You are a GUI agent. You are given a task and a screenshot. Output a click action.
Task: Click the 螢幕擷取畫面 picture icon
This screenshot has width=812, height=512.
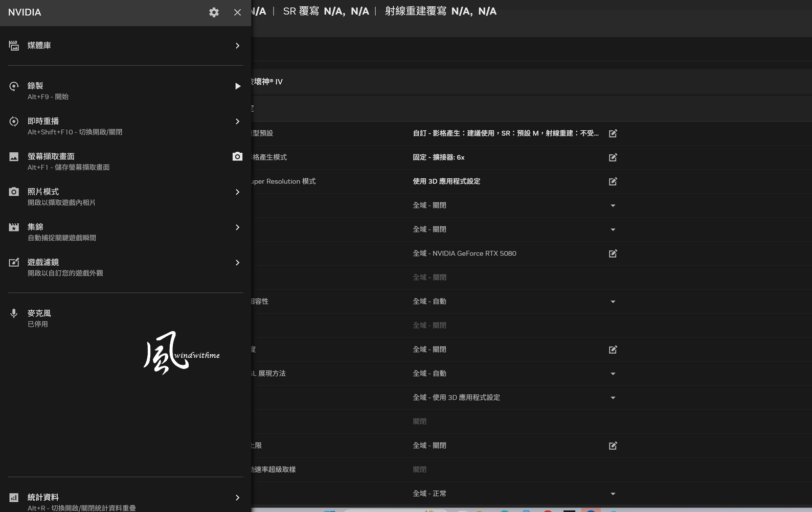pos(14,157)
